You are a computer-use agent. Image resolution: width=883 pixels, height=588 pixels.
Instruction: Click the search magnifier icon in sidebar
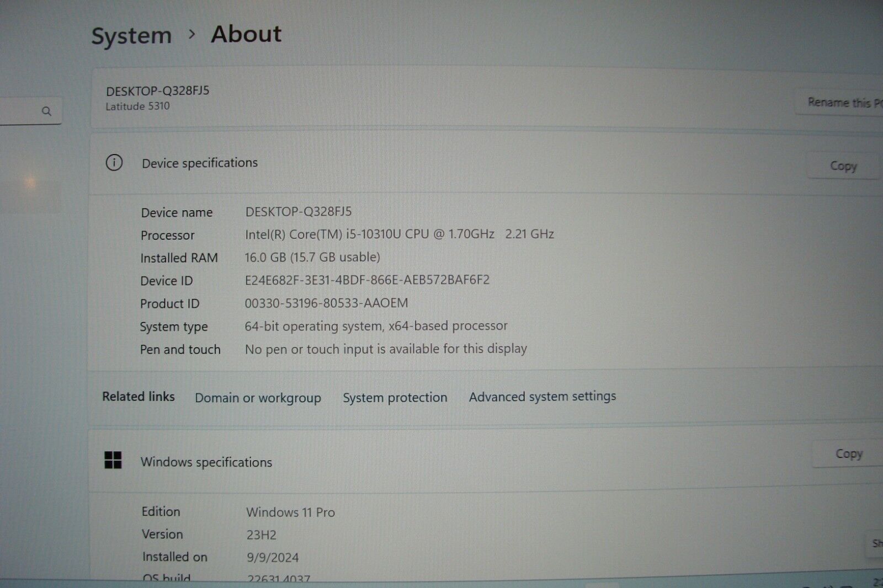[46, 111]
